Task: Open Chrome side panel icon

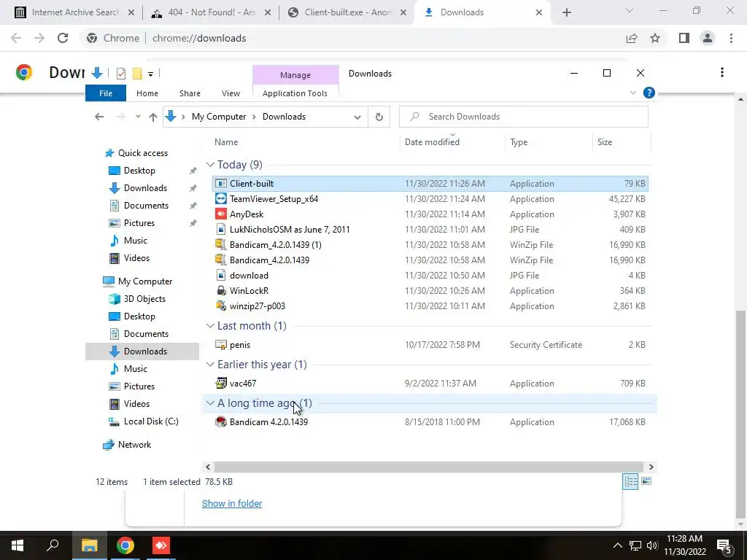Action: (x=684, y=38)
